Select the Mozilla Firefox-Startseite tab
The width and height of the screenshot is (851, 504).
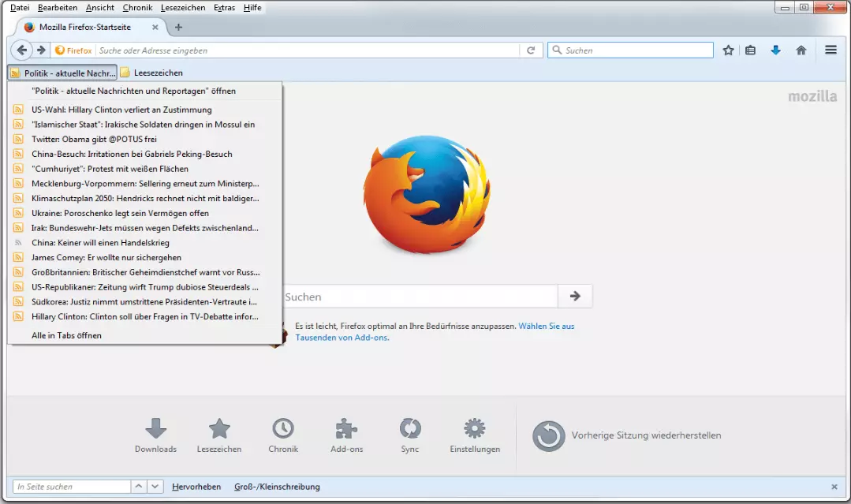tap(90, 27)
